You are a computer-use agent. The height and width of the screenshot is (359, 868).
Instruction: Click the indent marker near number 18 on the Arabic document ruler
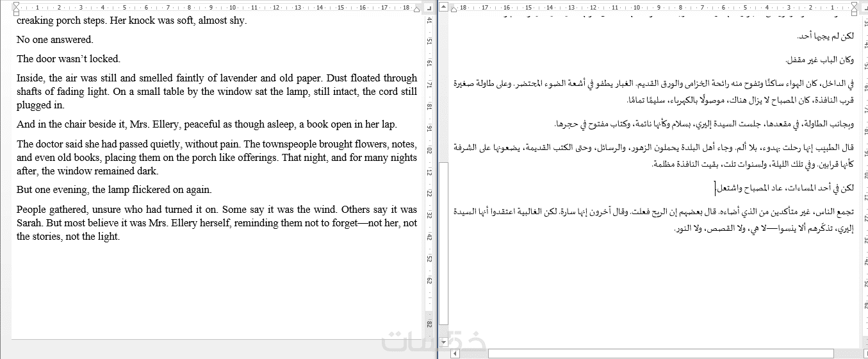click(x=454, y=10)
